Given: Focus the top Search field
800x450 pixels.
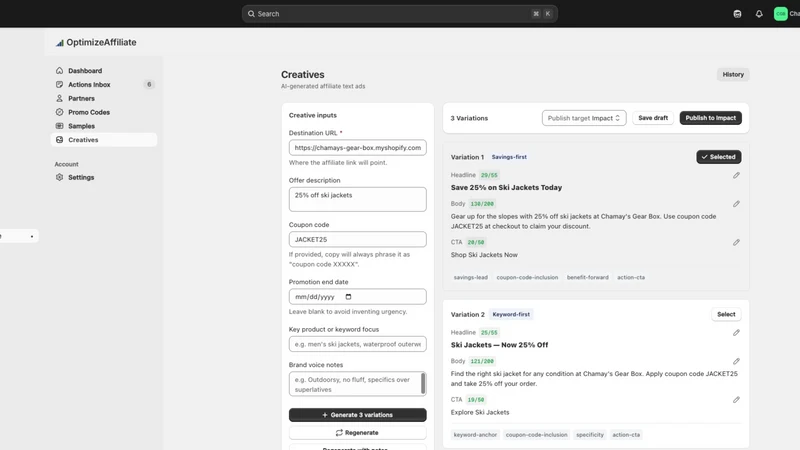Looking at the screenshot, I should 399,14.
